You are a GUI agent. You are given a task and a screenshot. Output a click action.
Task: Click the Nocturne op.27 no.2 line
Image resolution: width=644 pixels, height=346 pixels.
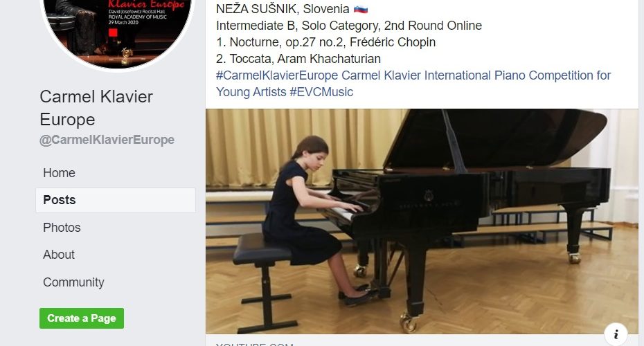point(325,42)
